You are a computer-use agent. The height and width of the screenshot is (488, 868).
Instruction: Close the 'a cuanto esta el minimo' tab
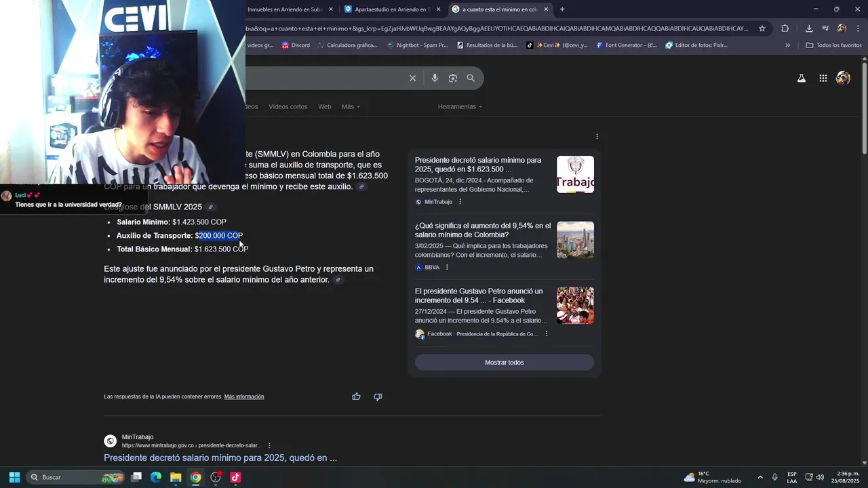click(546, 9)
